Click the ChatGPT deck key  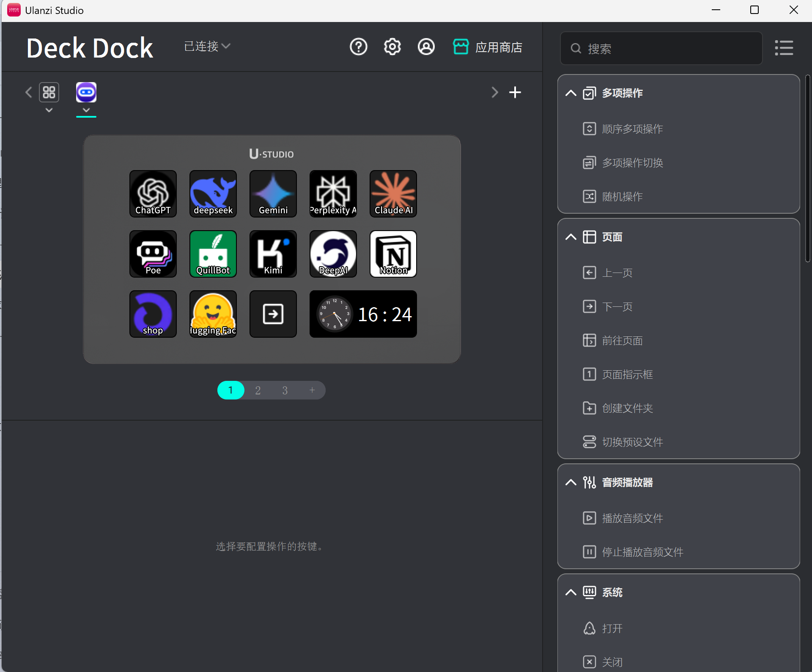click(153, 193)
